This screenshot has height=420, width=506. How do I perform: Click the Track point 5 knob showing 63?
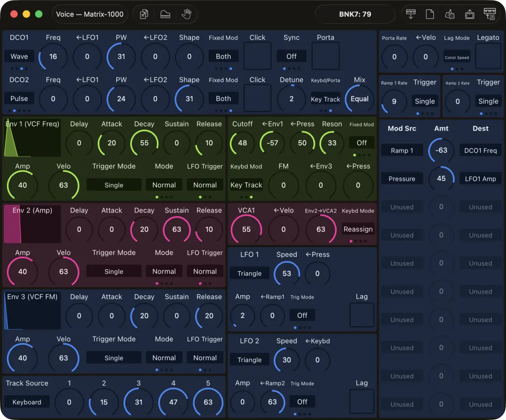[x=208, y=402]
